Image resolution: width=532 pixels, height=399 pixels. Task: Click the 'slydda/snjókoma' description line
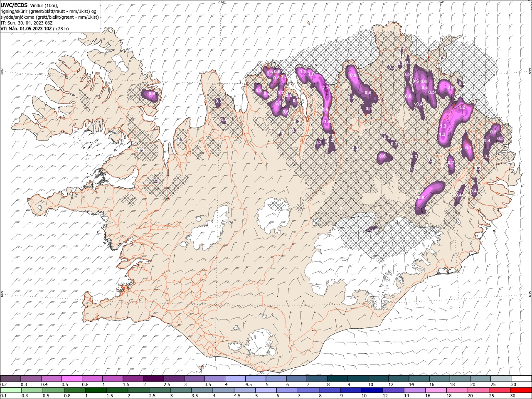tap(50, 17)
